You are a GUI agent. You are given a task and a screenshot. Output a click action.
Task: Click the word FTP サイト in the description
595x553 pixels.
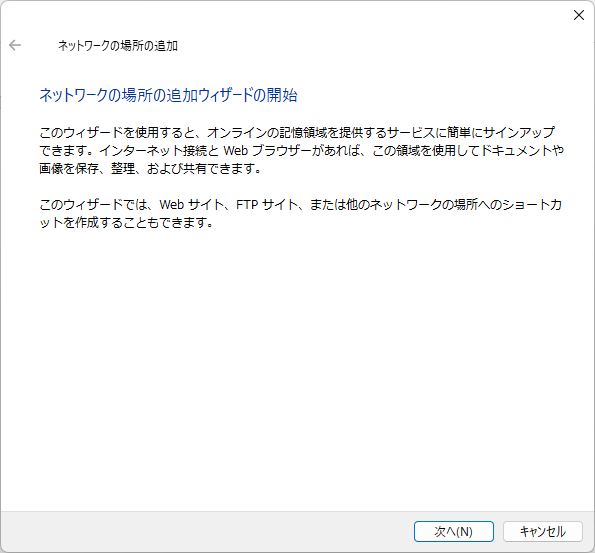(x=268, y=205)
